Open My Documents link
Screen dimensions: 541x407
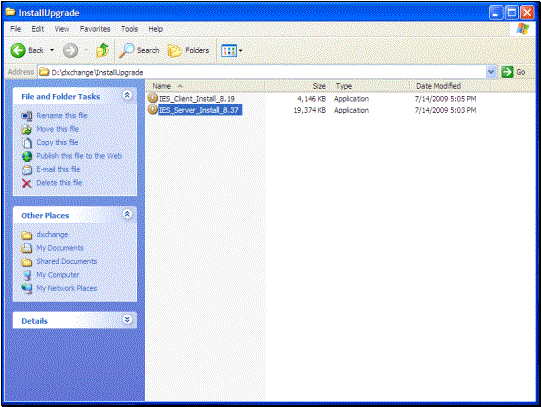(60, 248)
